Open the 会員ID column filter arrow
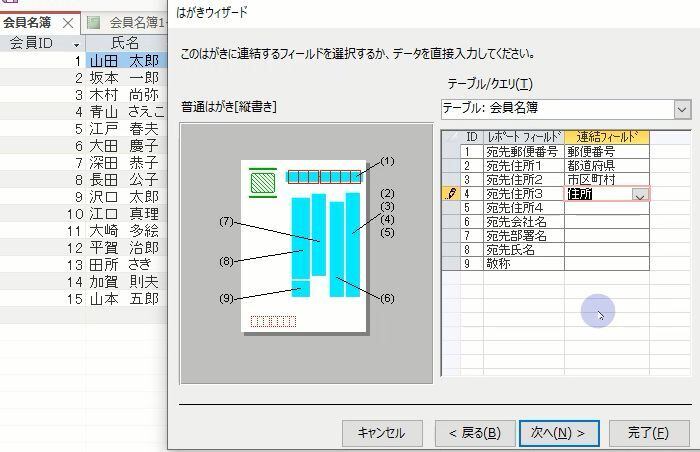 click(76, 45)
